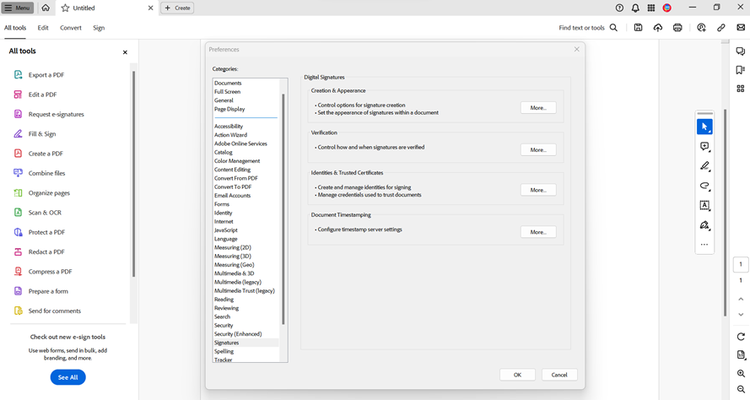750x400 pixels.
Task: Click the Create new tab button
Action: [177, 8]
